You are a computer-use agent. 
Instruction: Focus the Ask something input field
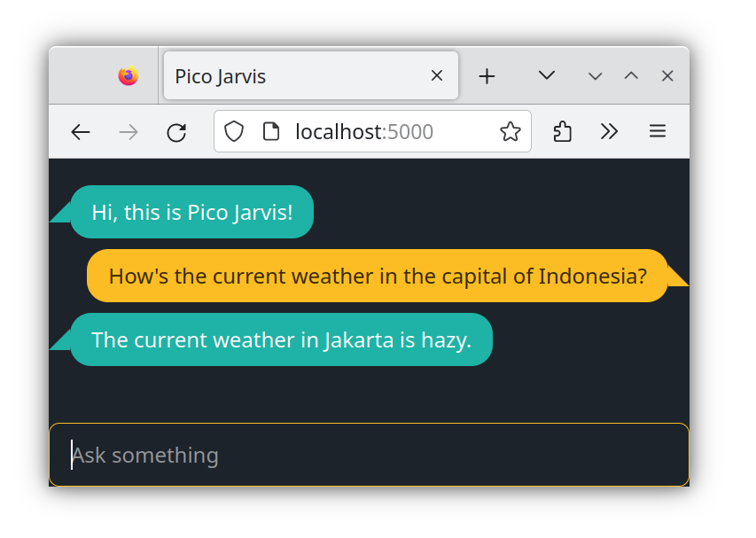tap(370, 455)
